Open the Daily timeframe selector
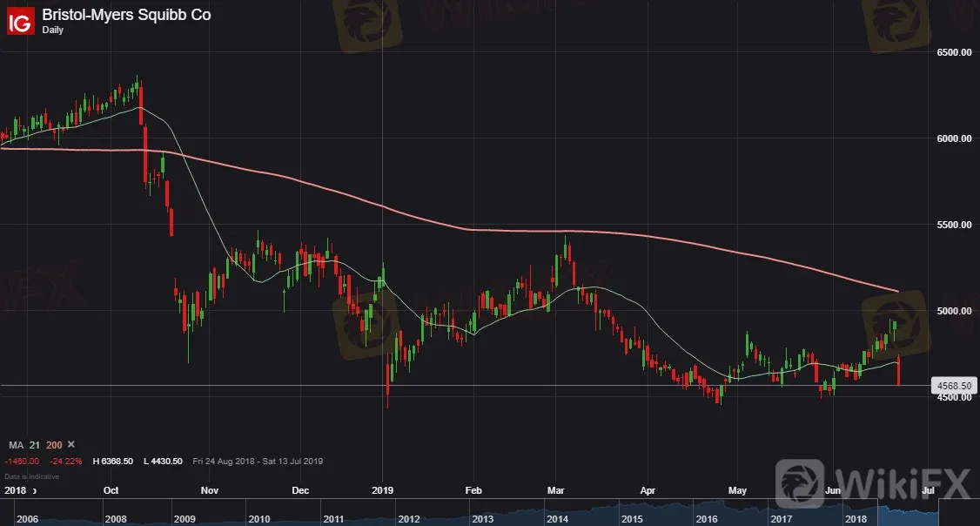This screenshot has height=526, width=980. [x=54, y=30]
